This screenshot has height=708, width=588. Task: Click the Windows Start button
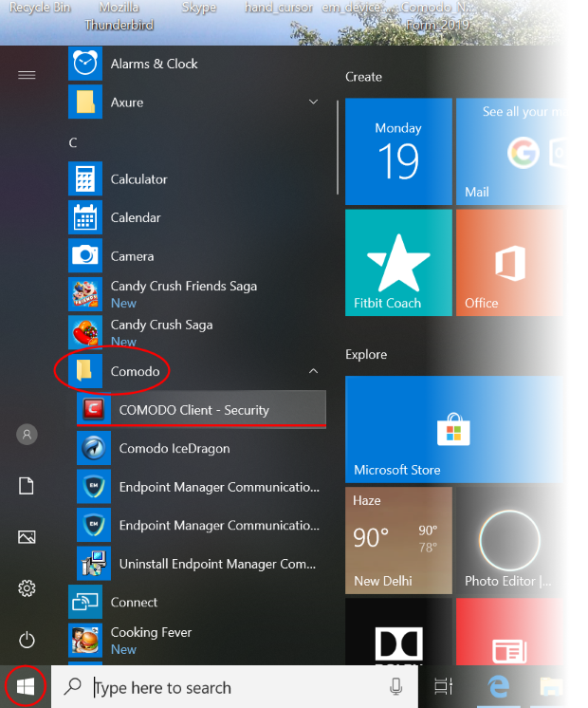26,687
